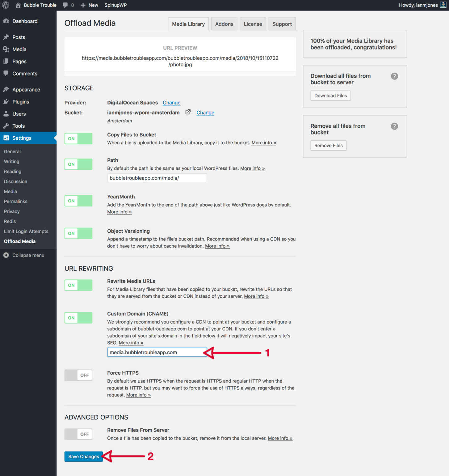Click the Save Changes button

click(x=84, y=457)
